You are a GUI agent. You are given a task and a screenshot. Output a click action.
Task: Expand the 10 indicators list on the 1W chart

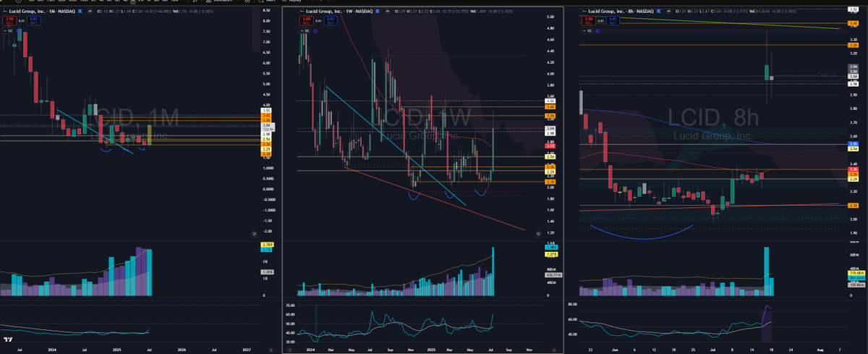(x=305, y=31)
